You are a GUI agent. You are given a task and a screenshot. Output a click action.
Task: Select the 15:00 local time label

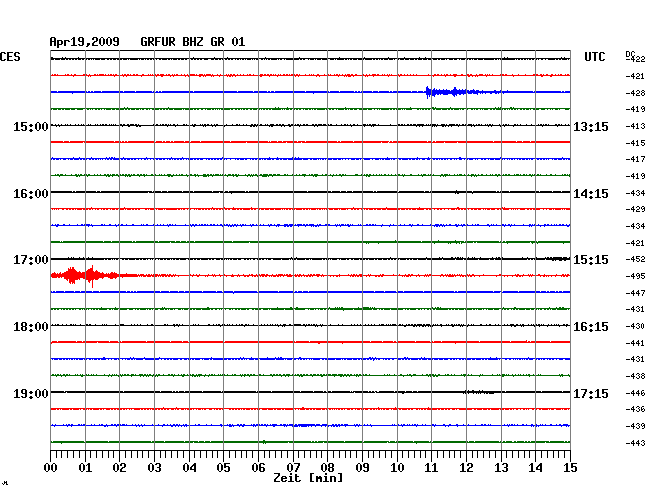pyautogui.click(x=31, y=126)
